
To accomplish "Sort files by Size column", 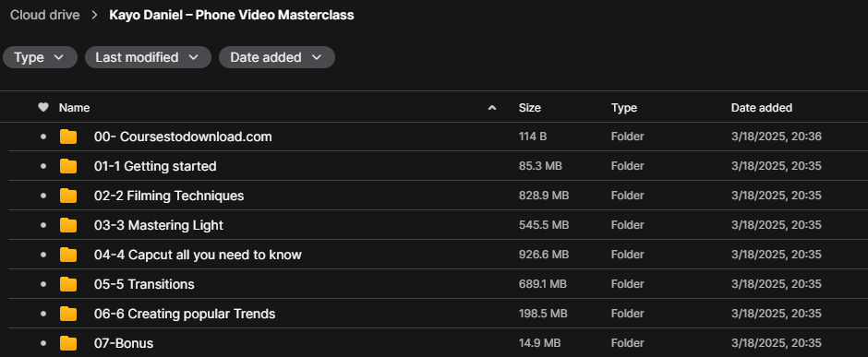I will [530, 108].
